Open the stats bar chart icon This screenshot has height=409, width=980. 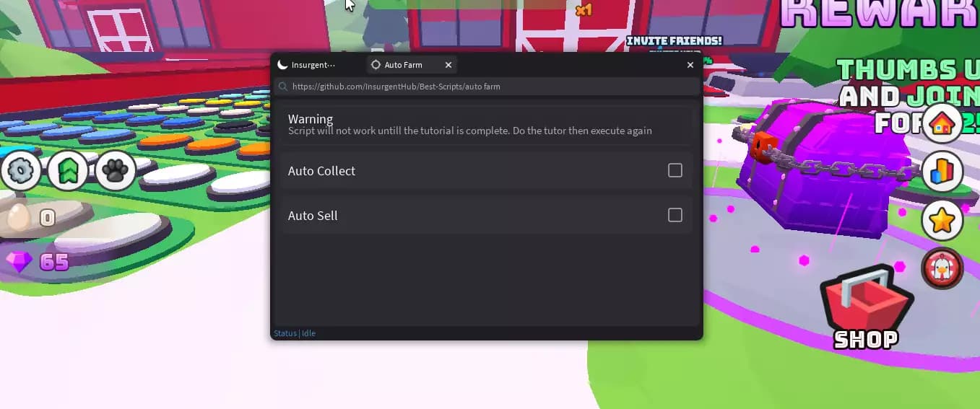(942, 172)
